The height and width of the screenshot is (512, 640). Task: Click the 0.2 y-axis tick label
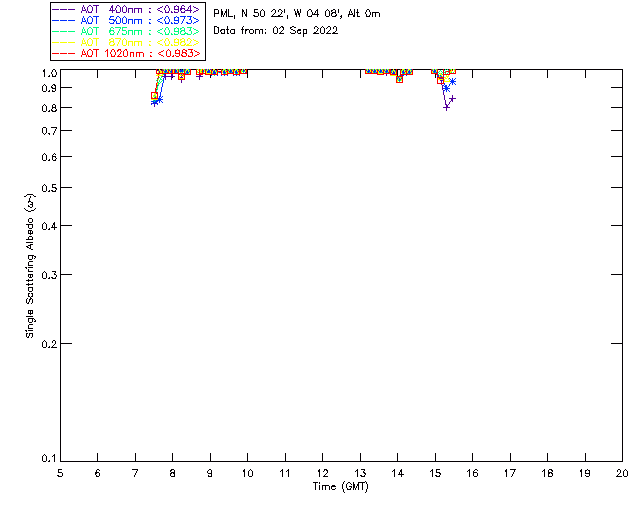coord(49,344)
